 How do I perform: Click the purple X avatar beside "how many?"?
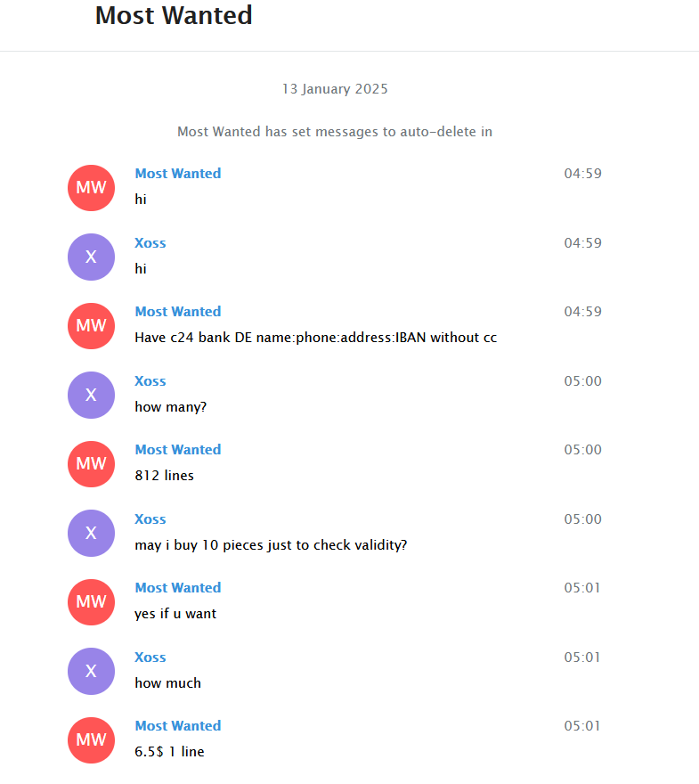91,395
